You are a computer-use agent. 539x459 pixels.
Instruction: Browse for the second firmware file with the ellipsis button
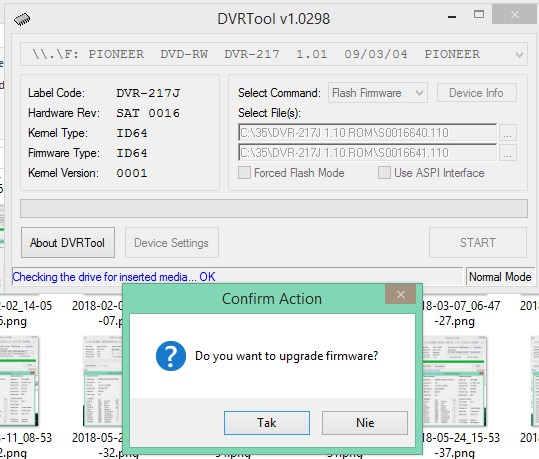click(x=507, y=153)
